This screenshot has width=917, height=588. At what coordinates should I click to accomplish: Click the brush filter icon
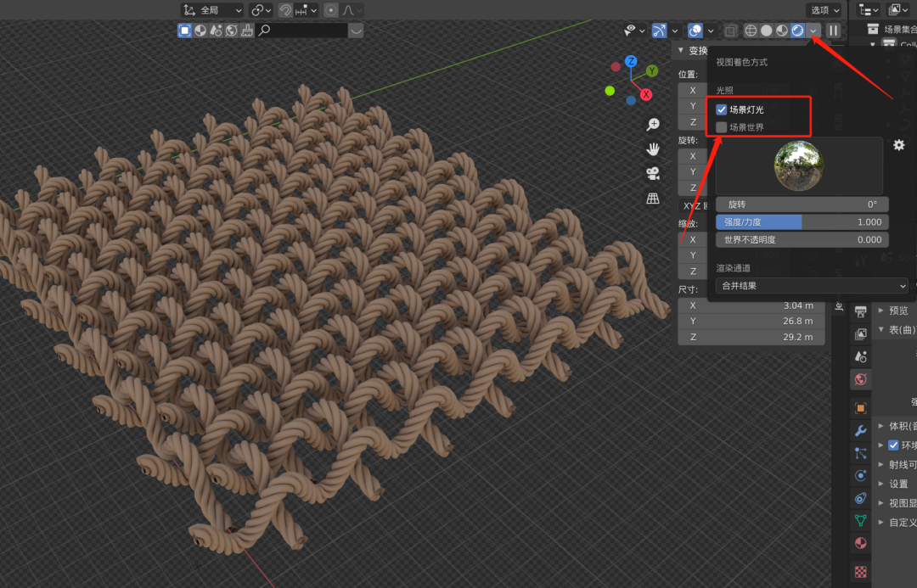247,31
